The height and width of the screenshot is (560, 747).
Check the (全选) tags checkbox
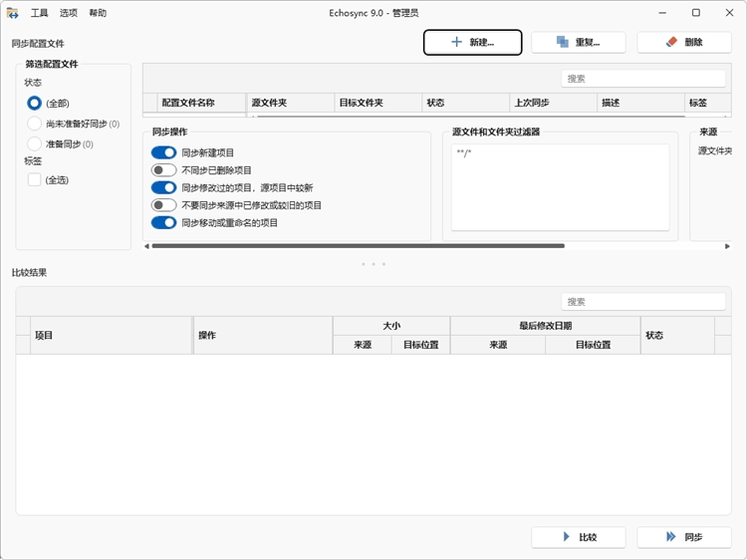(34, 179)
